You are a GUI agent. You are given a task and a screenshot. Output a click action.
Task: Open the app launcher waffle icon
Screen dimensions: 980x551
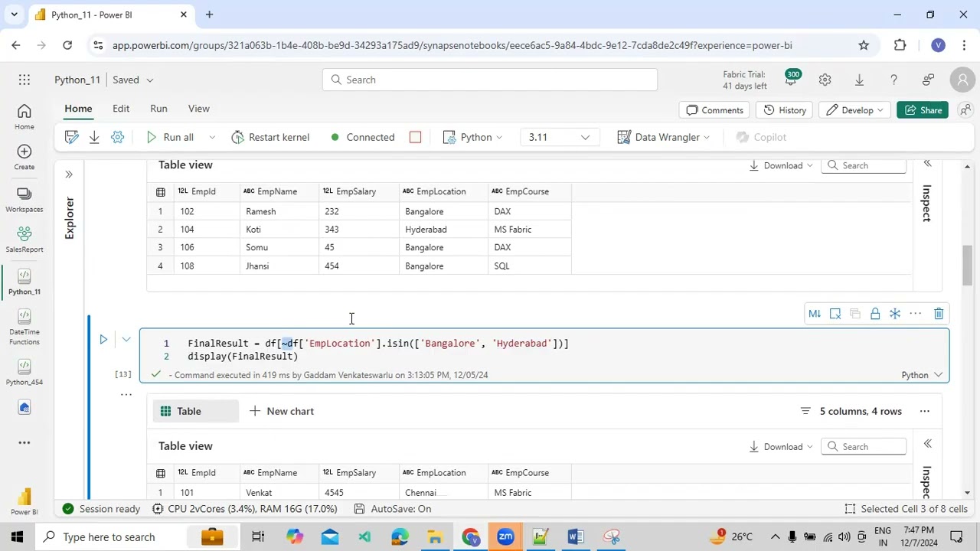tap(24, 80)
